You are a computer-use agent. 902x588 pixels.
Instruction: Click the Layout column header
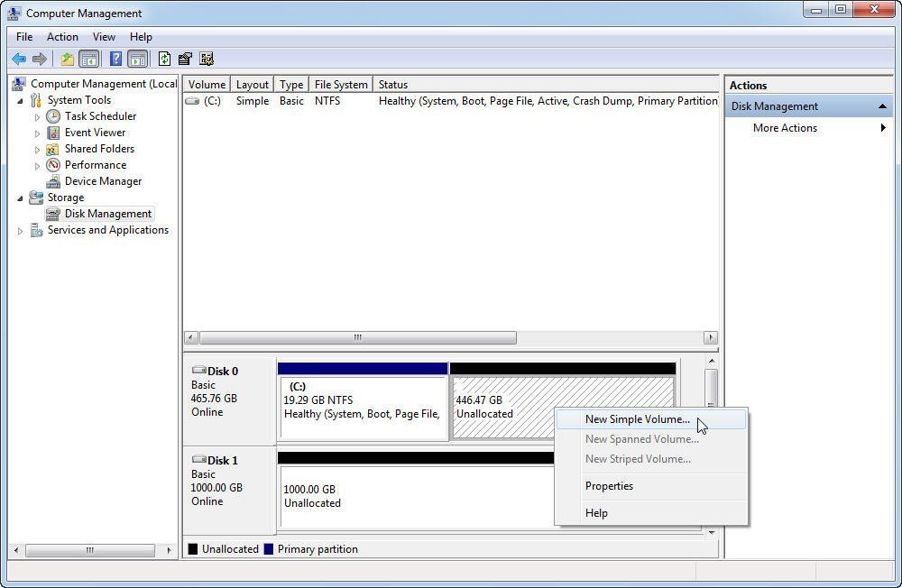click(x=253, y=85)
